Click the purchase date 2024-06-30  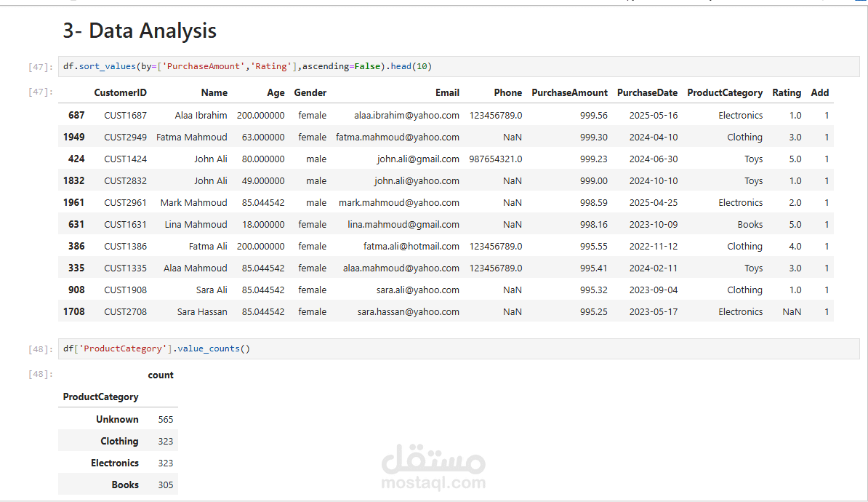click(x=654, y=159)
